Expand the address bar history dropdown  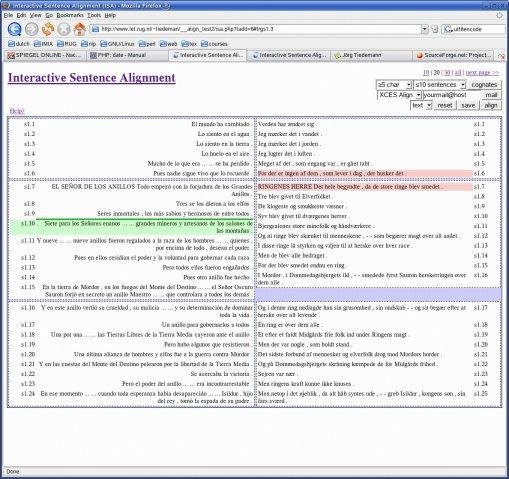[x=424, y=29]
